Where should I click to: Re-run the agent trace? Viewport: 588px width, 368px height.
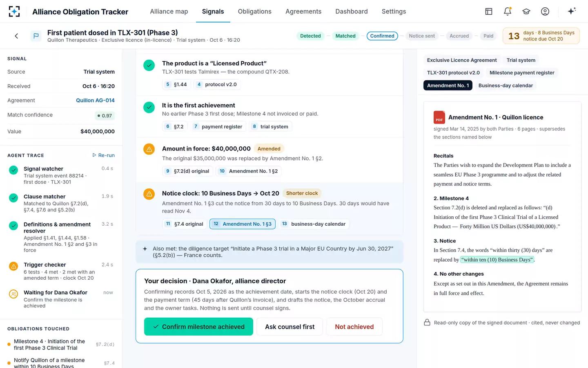[x=103, y=155]
